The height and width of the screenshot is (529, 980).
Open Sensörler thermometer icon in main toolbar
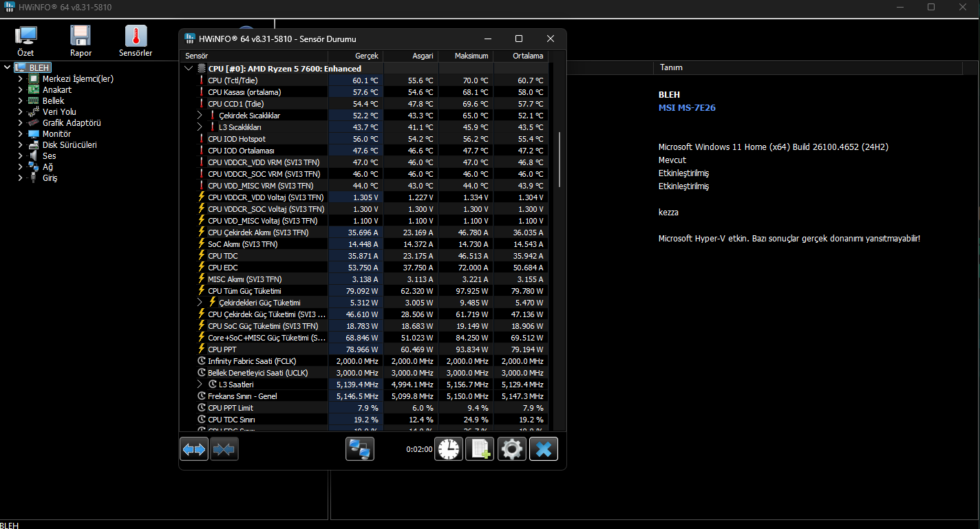point(136,36)
